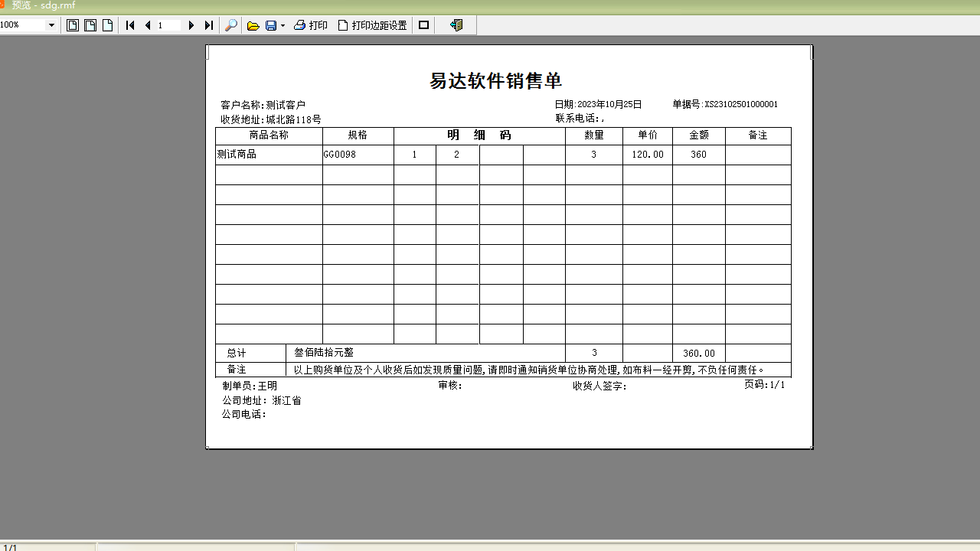This screenshot has height=551, width=980.
Task: Click the page number input field
Action: (168, 25)
